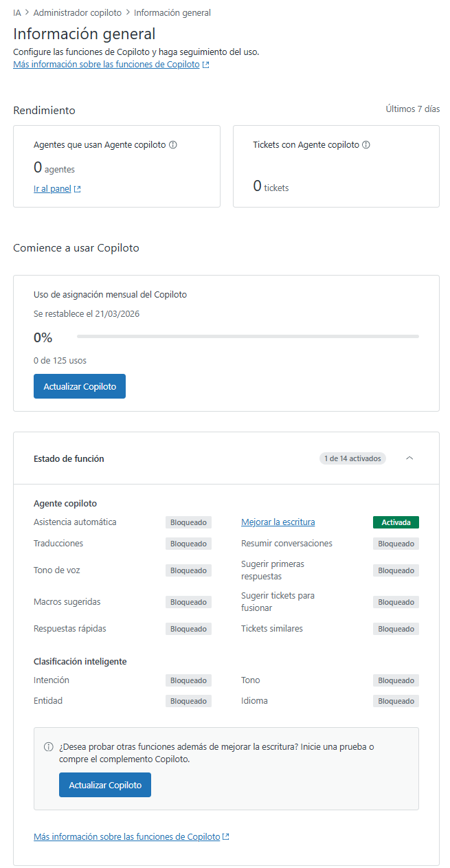
Task: Open the Mejorar la escritura feature link
Action: tap(278, 522)
